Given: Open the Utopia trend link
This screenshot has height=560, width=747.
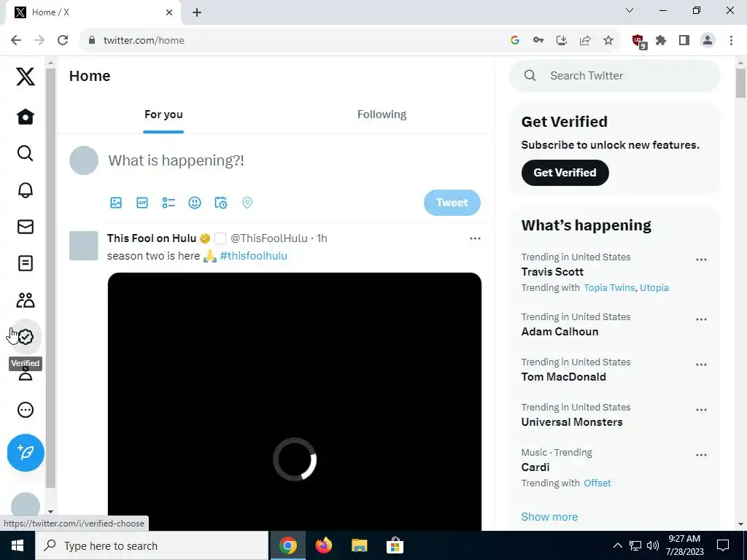Looking at the screenshot, I should (x=654, y=287).
